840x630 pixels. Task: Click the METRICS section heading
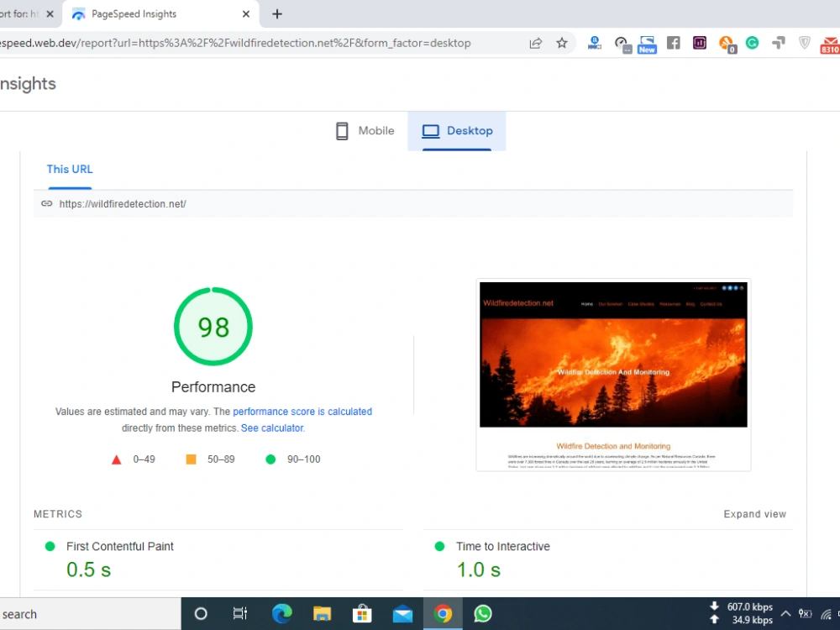click(58, 514)
